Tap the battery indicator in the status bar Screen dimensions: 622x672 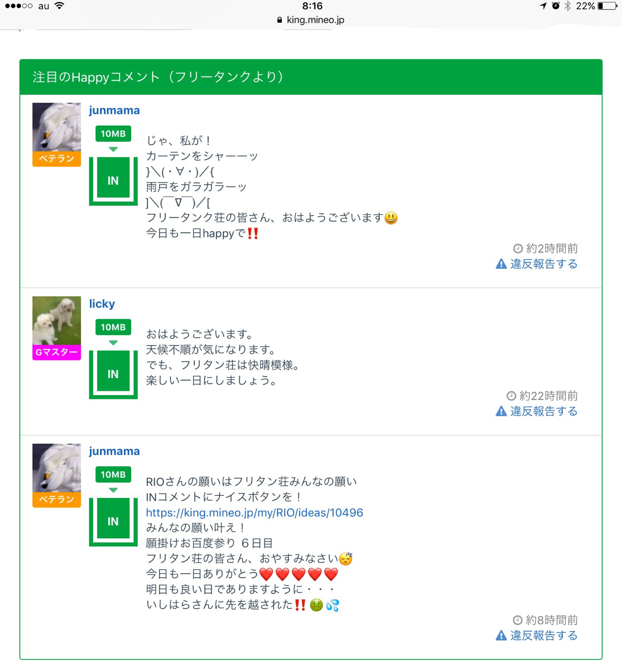[607, 6]
